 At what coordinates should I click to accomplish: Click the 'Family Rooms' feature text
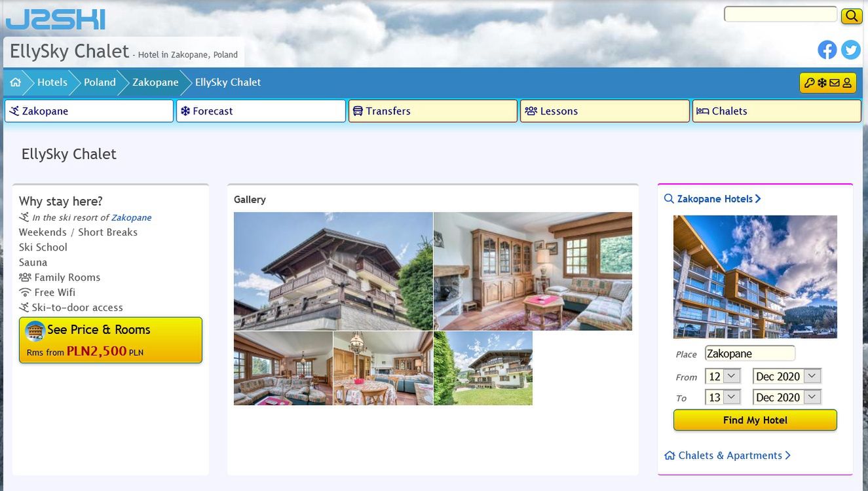pyautogui.click(x=67, y=278)
